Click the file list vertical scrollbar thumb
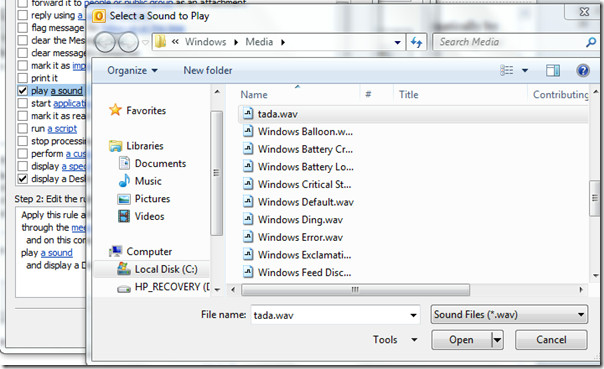Screen dimensions: 604x369 pyautogui.click(x=595, y=198)
